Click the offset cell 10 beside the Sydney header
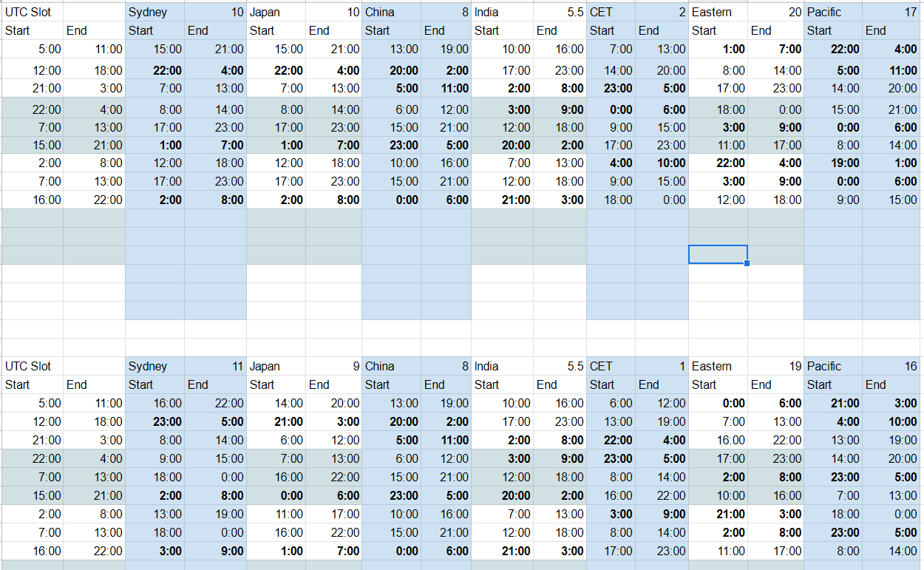Image resolution: width=924 pixels, height=570 pixels. [x=215, y=12]
